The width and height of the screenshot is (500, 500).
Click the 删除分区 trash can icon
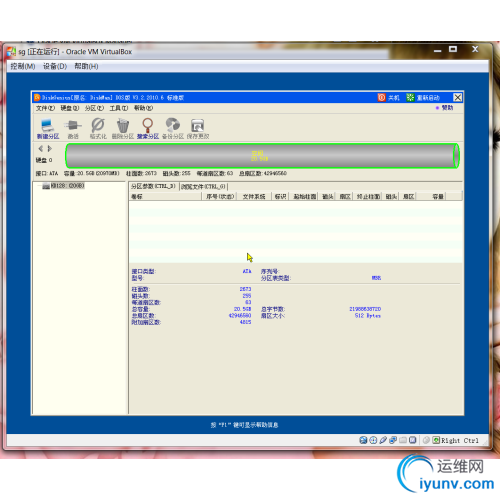point(123,129)
